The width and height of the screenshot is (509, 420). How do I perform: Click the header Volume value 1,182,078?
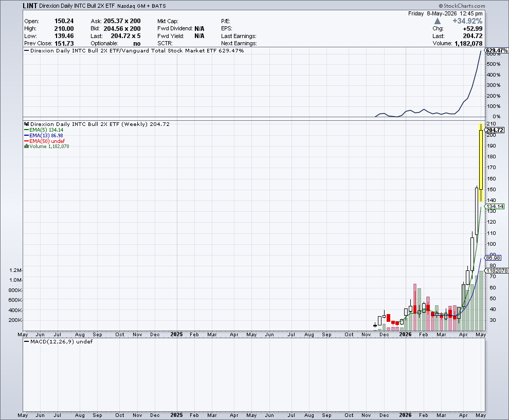(468, 44)
